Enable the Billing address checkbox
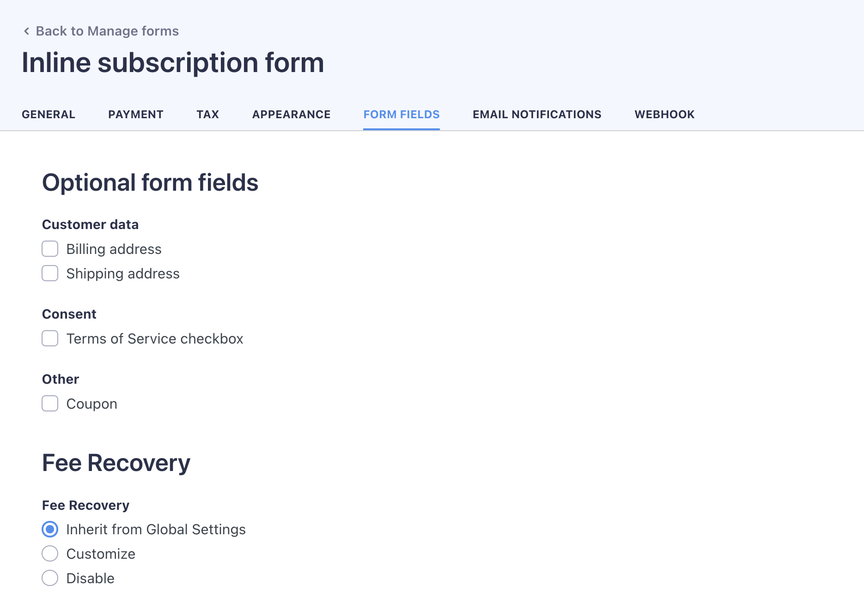The width and height of the screenshot is (864, 616). point(50,249)
